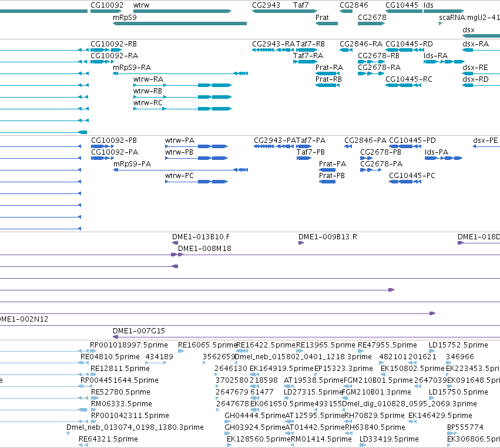The height and width of the screenshot is (448, 500).
Task: Click the dsx-PE protein label
Action: [x=485, y=140]
